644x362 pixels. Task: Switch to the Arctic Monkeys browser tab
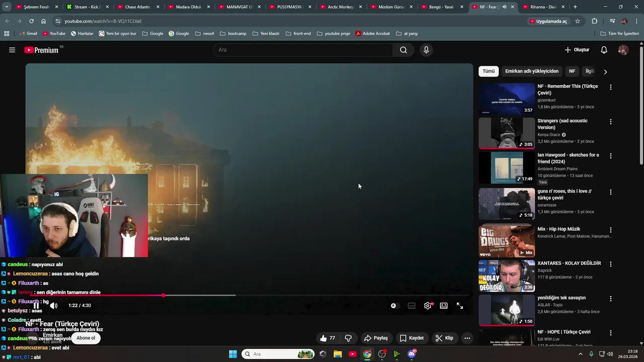(x=341, y=7)
